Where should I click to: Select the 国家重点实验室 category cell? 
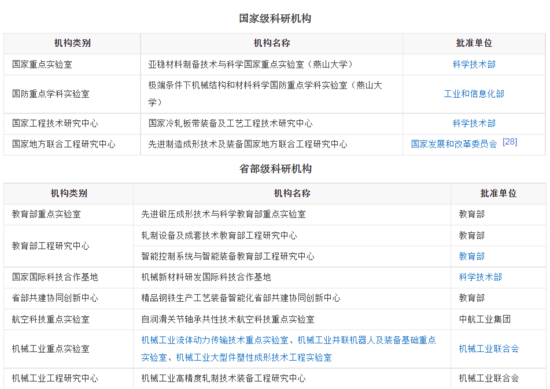pyautogui.click(x=72, y=65)
